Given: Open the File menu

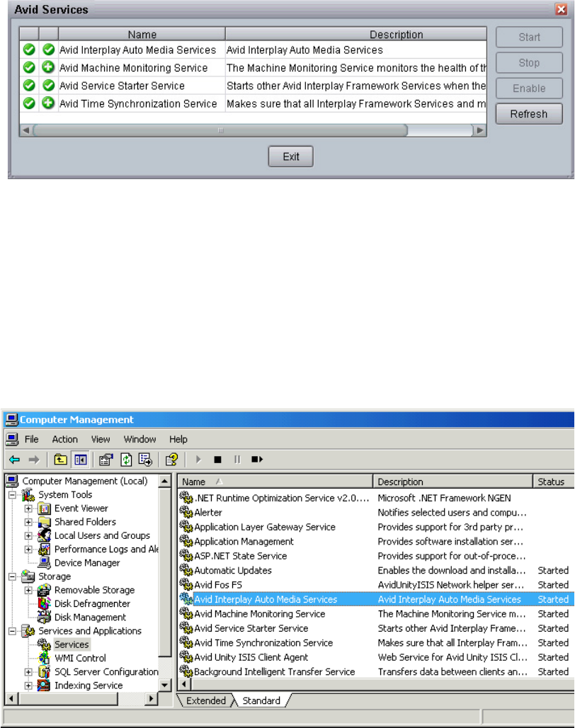Looking at the screenshot, I should (x=32, y=439).
